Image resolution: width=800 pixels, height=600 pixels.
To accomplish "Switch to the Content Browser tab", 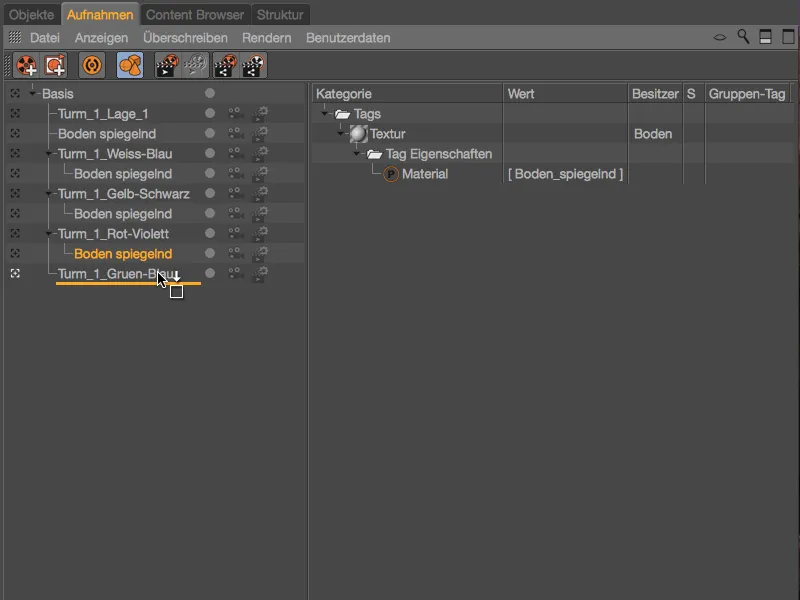I will coord(195,15).
